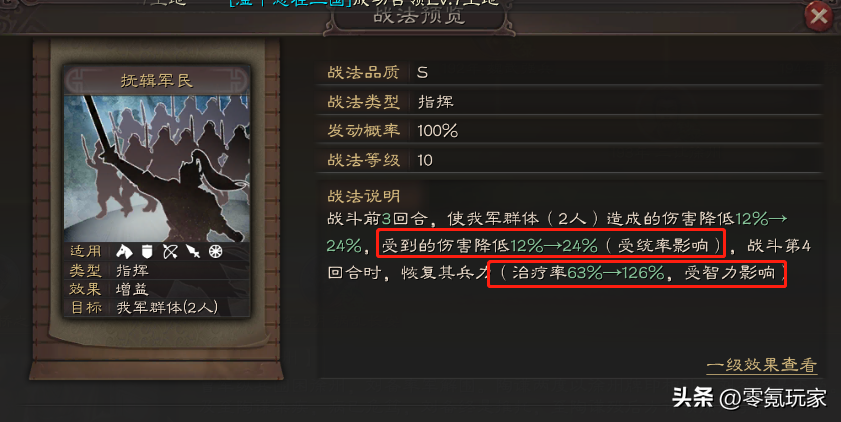Select the 战法等级 10 row

(x=570, y=160)
